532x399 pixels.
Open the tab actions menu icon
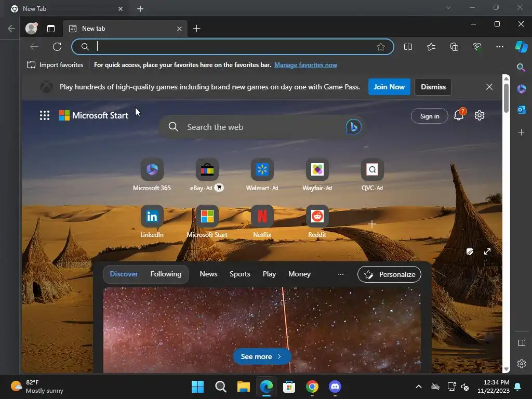[51, 29]
